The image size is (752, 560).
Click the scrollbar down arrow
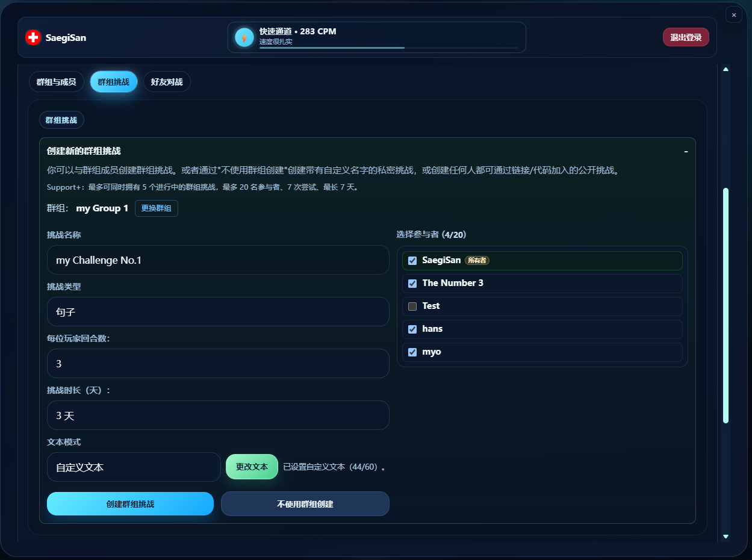pos(726,536)
